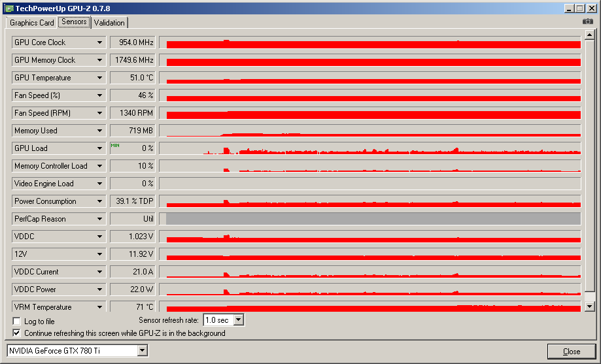This screenshot has width=601, height=364.
Task: Untick Continue refreshing in background checkbox
Action: point(16,333)
